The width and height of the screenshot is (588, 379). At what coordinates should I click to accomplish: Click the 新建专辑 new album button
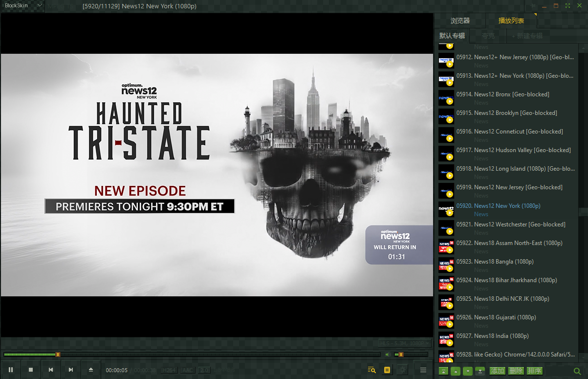coord(527,36)
